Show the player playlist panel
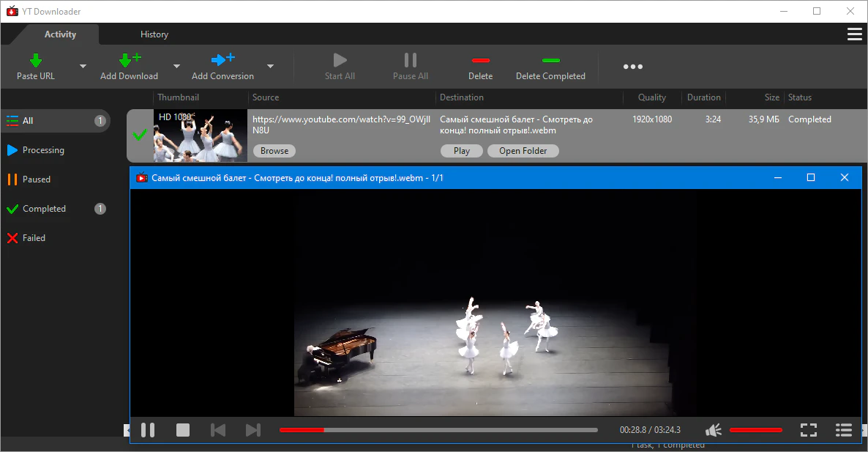868x452 pixels. (844, 430)
